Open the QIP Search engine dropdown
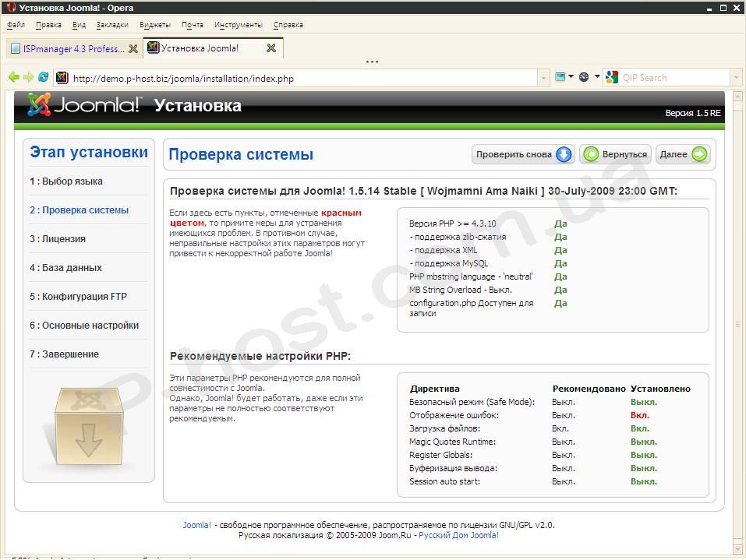This screenshot has width=746, height=560. coord(737,77)
